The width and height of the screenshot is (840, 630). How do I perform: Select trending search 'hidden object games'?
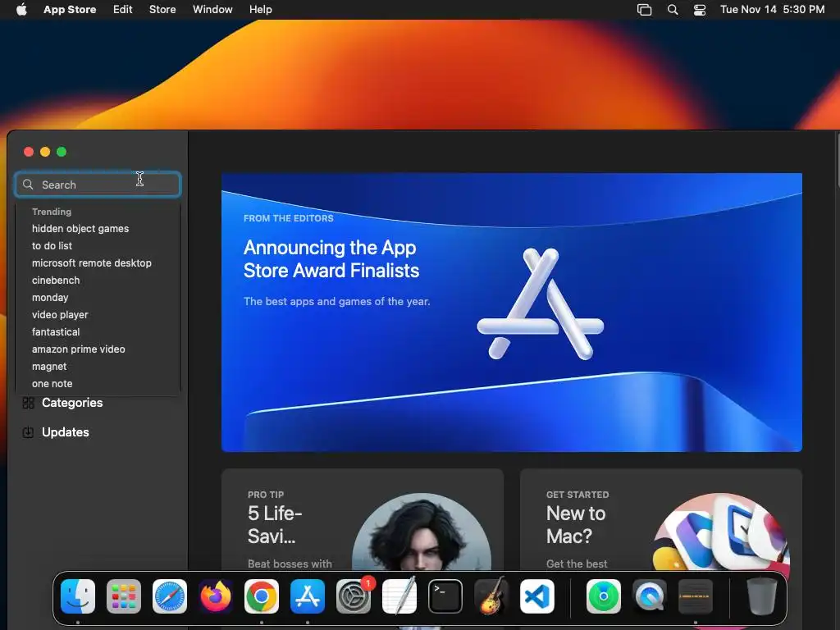pos(80,229)
